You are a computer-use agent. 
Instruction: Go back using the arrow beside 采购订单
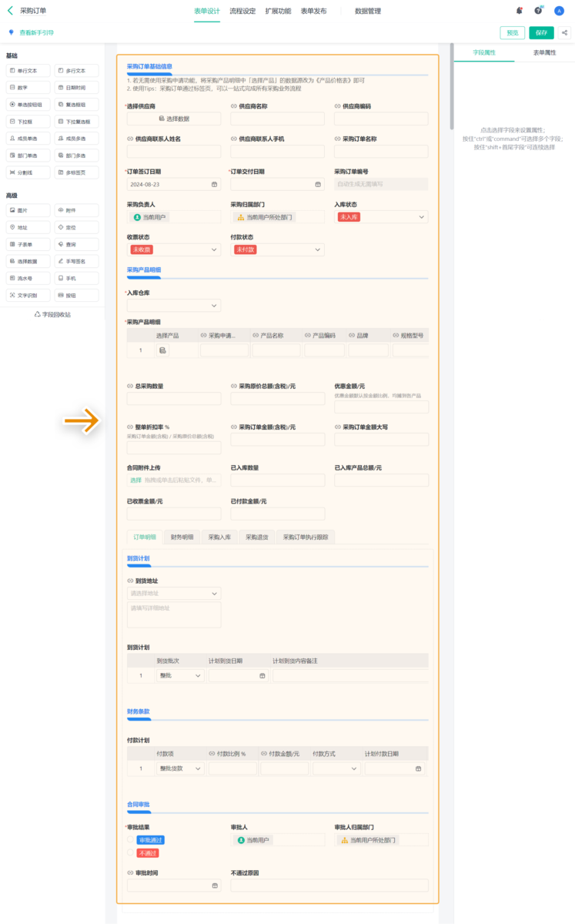point(10,11)
